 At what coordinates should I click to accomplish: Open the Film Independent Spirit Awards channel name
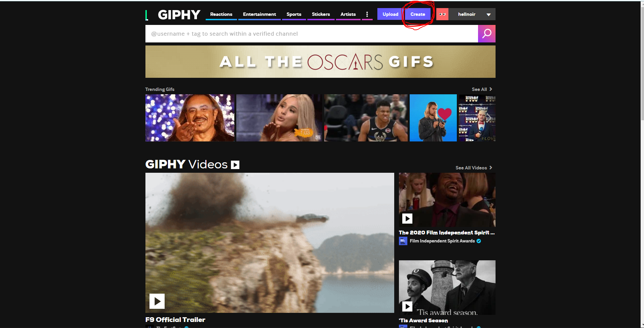[442, 241]
